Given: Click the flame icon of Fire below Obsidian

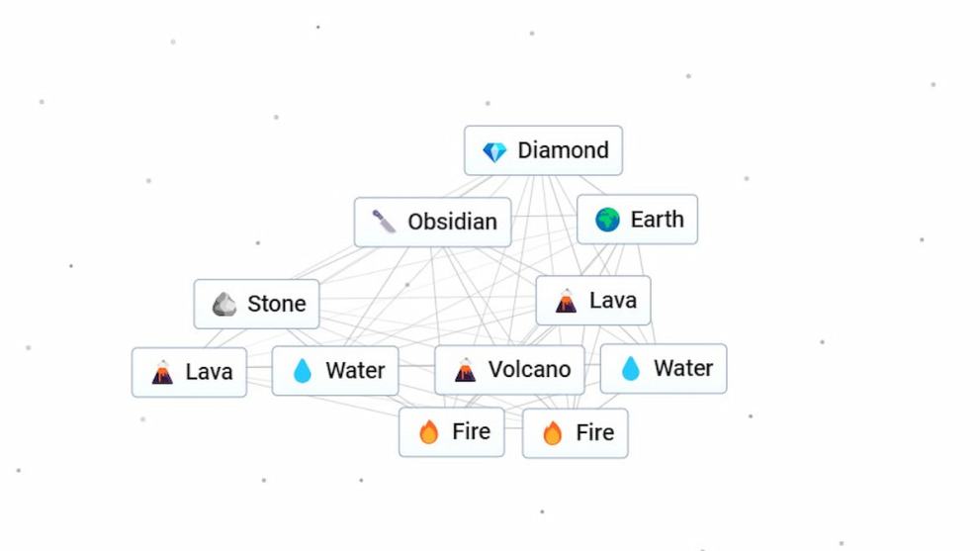Looking at the screenshot, I should (x=428, y=432).
